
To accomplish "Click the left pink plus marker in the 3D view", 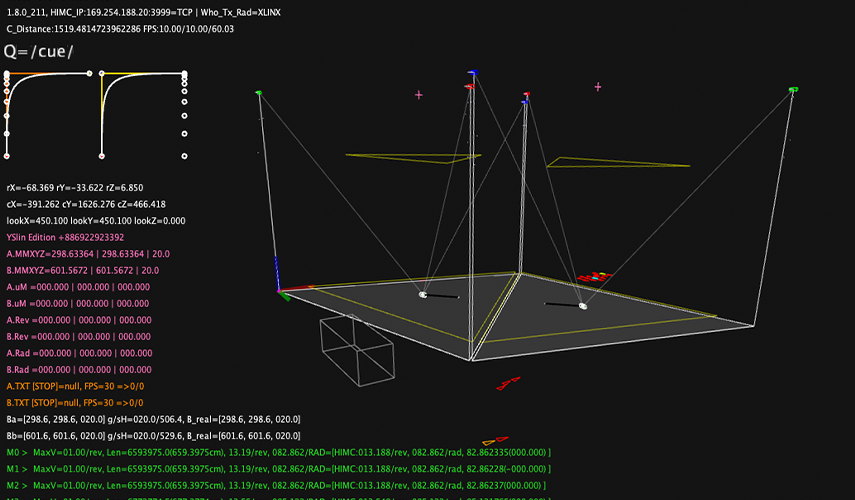I will point(419,95).
